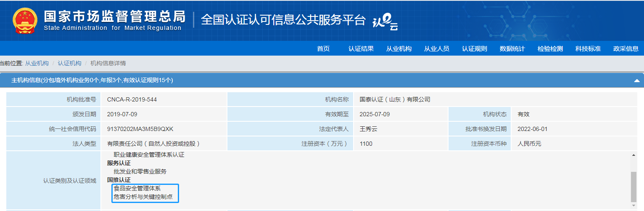This screenshot has width=644, height=211.
Task: Go to 从业机构 in the breadcrumb
Action: point(37,63)
